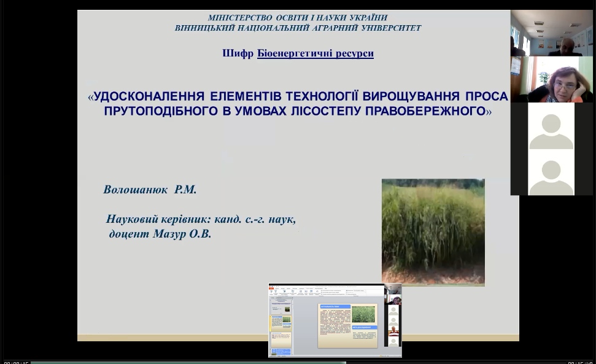
Task: Select the conference room webcam video tile
Action: click(552, 33)
